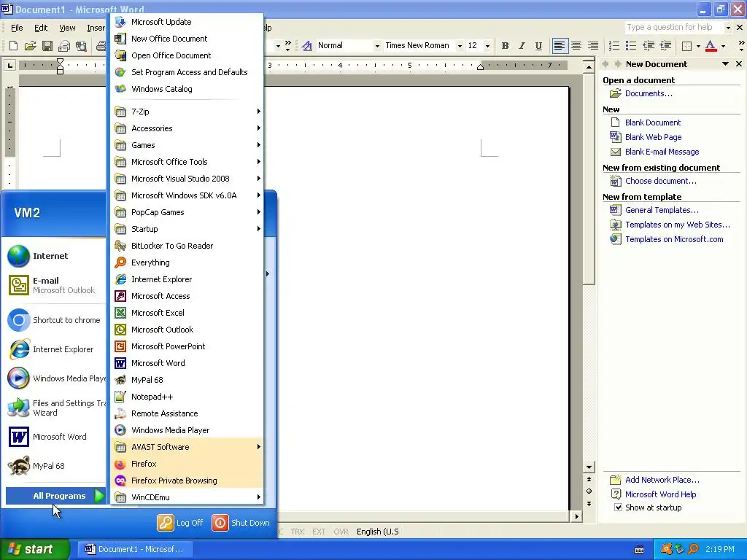Click Select Browse Object circle button
Screen dimensions: 747x560
589,491
